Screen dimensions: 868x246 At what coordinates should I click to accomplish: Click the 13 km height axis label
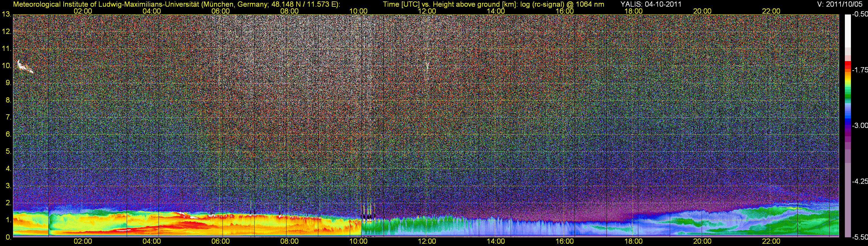tap(6, 14)
